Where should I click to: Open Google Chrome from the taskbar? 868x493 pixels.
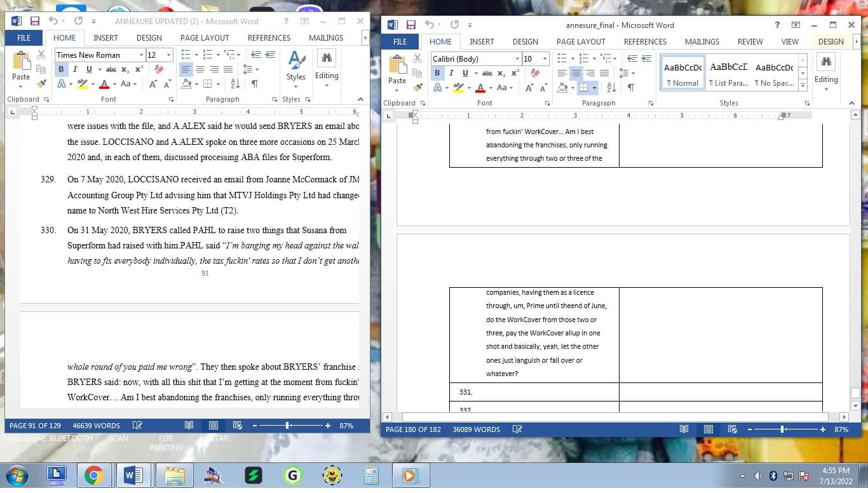pyautogui.click(x=94, y=475)
